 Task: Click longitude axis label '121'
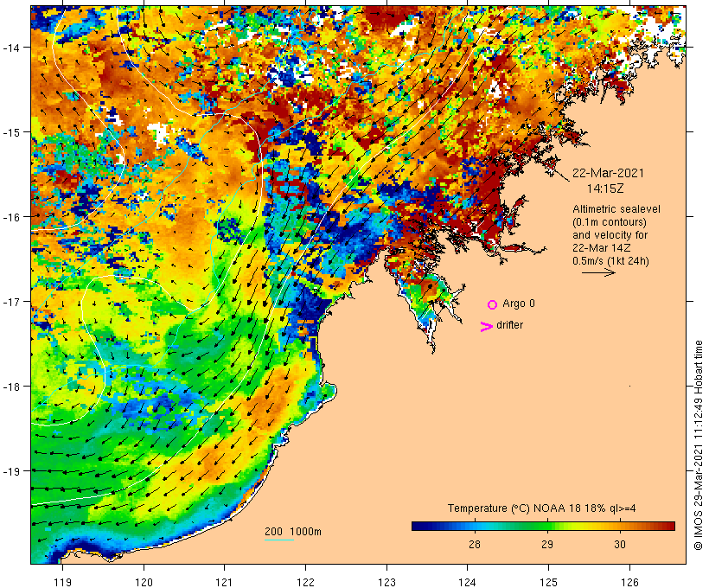click(x=224, y=582)
